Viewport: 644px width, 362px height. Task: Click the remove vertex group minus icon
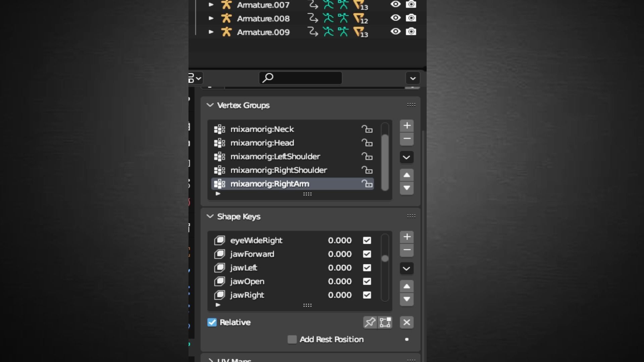tap(407, 139)
